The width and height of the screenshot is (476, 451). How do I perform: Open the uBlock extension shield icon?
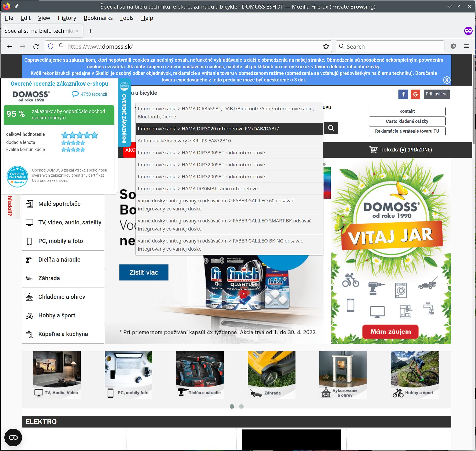[453, 46]
